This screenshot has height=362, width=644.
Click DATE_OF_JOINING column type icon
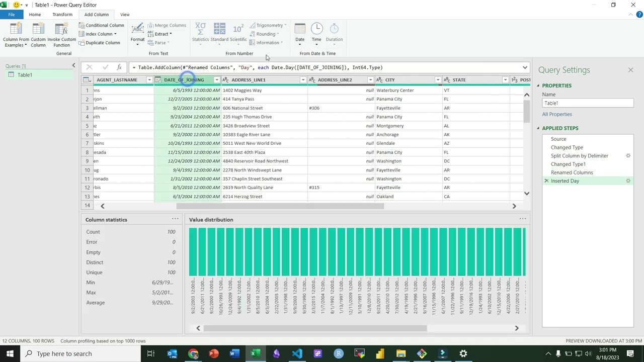[x=158, y=80]
